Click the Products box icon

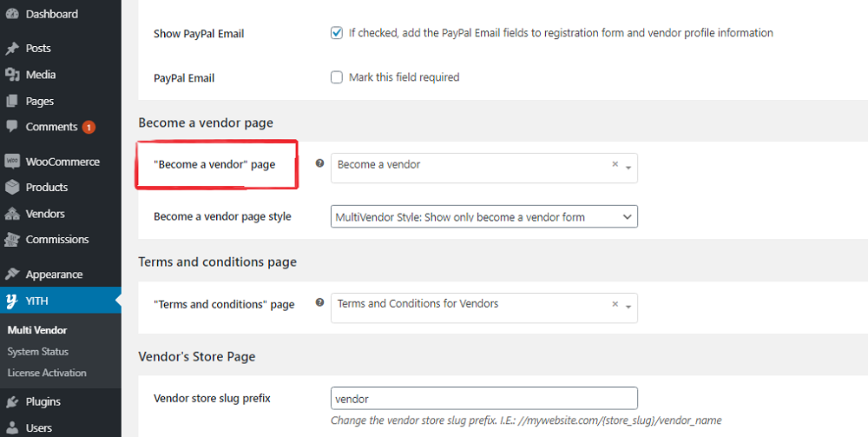click(12, 187)
